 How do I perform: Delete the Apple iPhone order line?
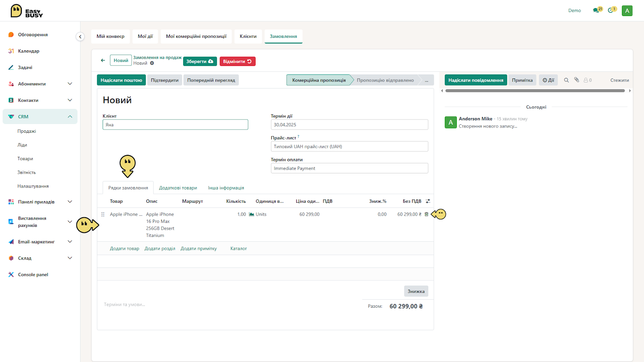(x=427, y=214)
